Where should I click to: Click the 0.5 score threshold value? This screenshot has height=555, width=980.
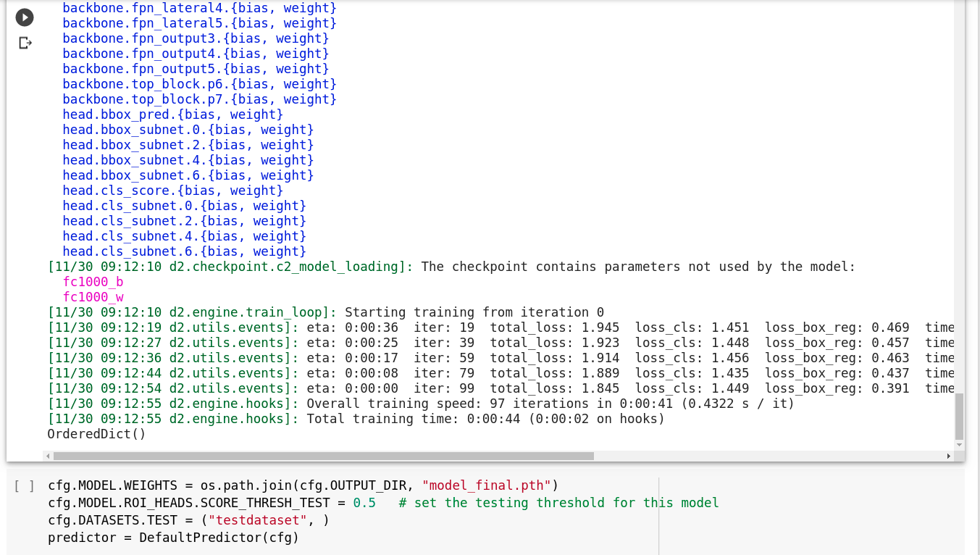tap(364, 503)
